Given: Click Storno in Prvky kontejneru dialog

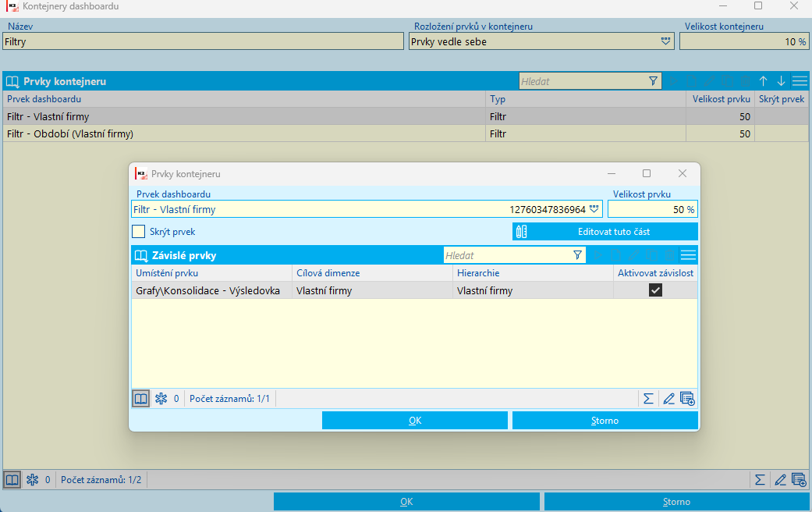Looking at the screenshot, I should [605, 420].
